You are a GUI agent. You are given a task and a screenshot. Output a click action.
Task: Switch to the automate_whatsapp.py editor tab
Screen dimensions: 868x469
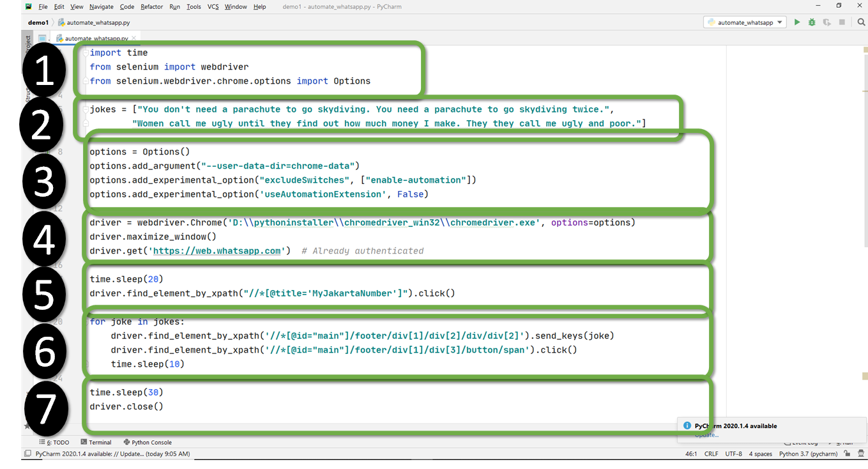click(95, 37)
